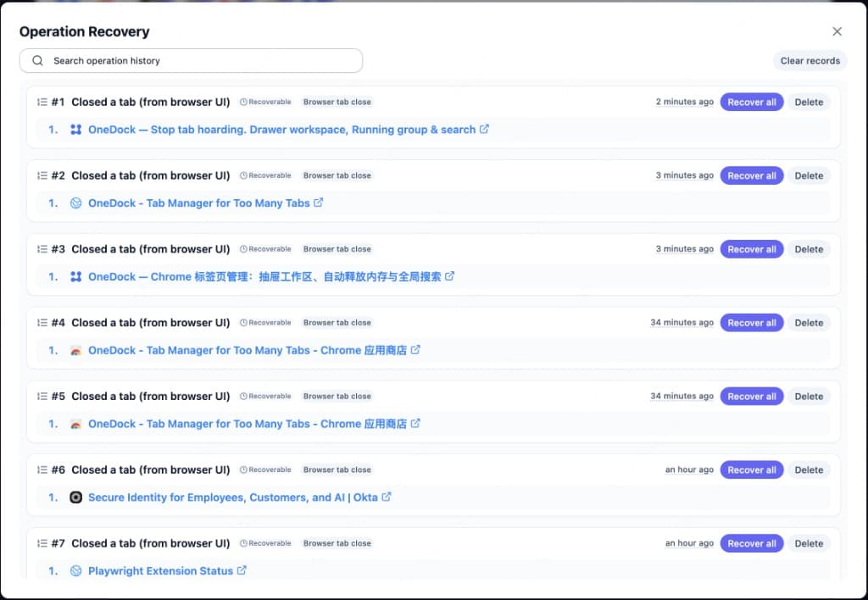Close the Operation Recovery dialog
This screenshot has width=868, height=600.
(x=837, y=31)
